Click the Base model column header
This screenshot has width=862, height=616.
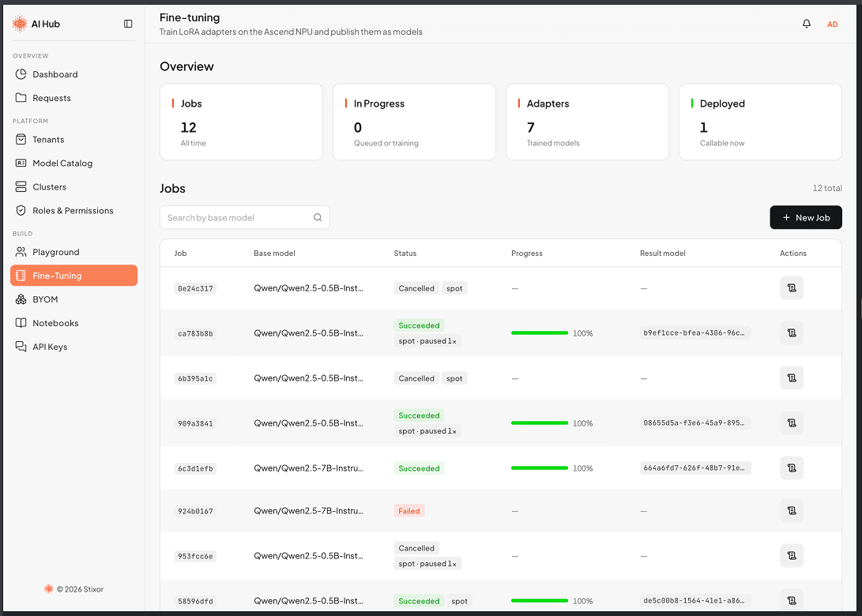click(274, 254)
